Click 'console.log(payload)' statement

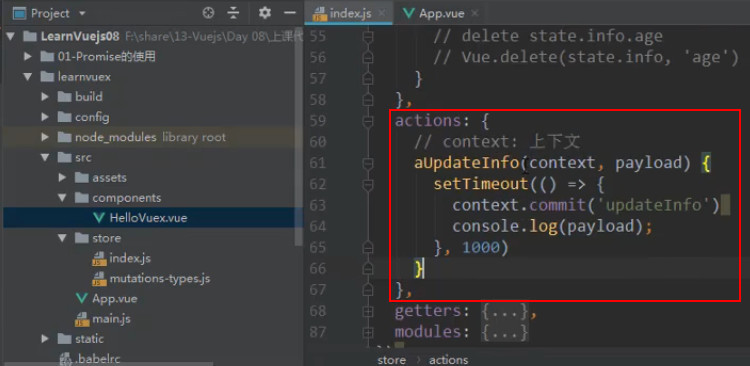(x=552, y=226)
